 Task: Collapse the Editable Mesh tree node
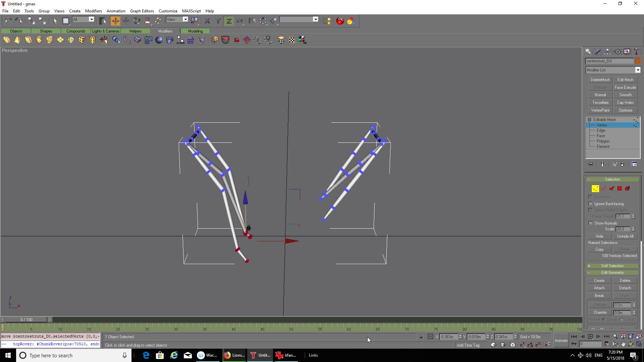point(589,120)
